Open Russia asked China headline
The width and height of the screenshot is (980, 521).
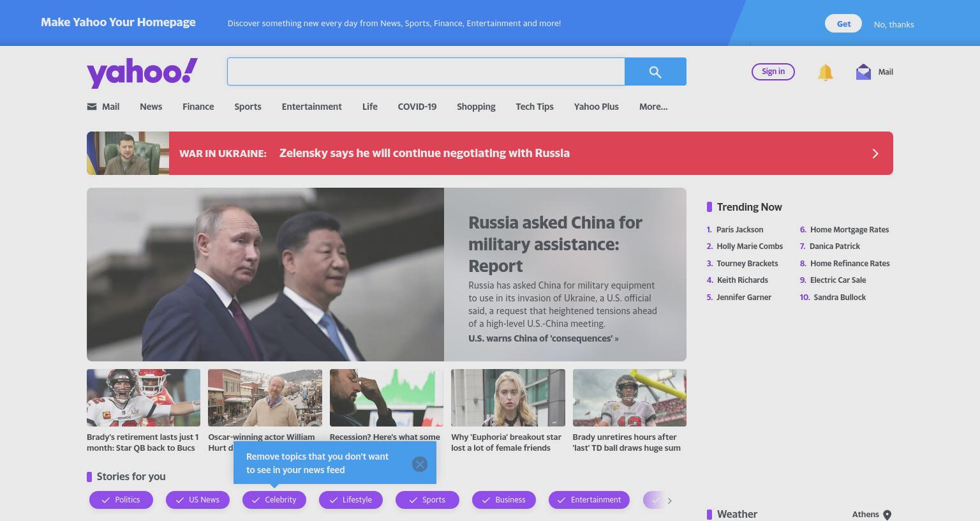(555, 244)
